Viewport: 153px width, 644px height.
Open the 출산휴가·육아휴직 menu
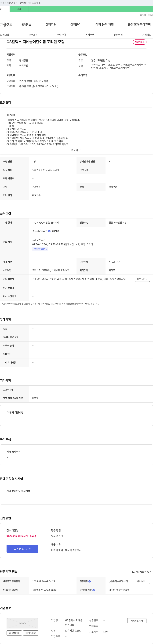(139, 24)
